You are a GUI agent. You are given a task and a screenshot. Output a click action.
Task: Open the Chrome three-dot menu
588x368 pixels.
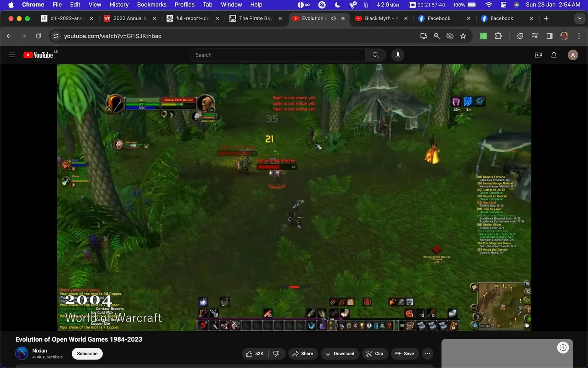pos(579,36)
